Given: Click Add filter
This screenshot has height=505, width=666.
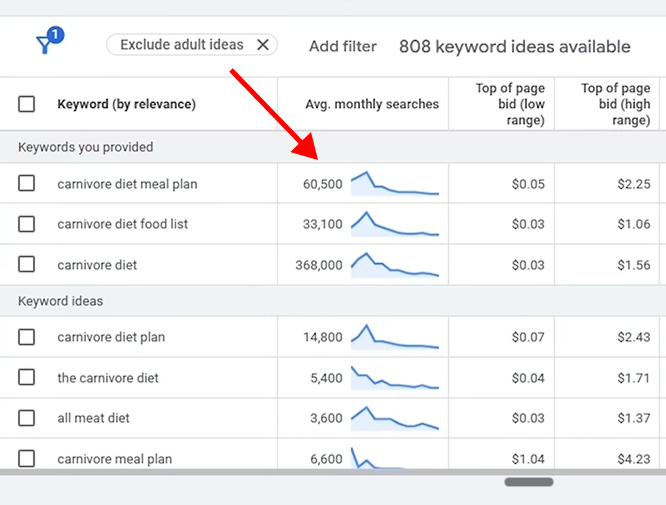Looking at the screenshot, I should point(343,46).
